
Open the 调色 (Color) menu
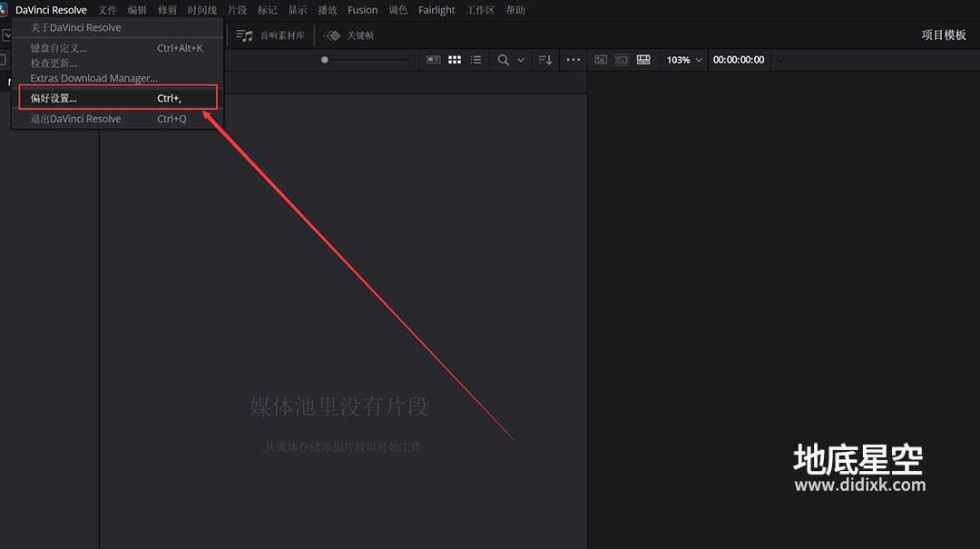pyautogui.click(x=398, y=10)
